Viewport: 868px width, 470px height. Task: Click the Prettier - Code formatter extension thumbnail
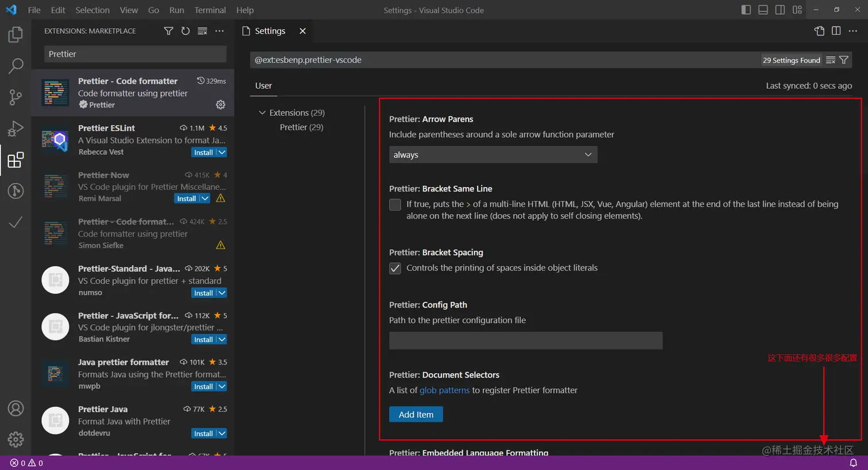(x=56, y=93)
